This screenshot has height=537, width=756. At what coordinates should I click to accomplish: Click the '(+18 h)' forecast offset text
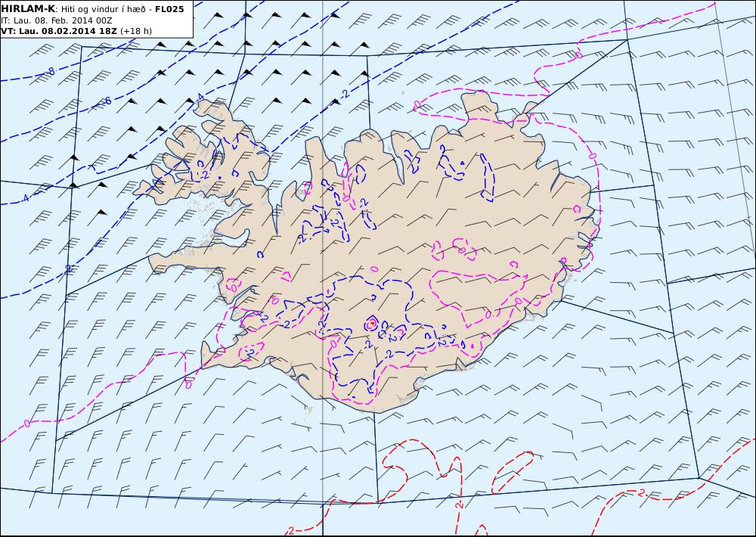tap(135, 31)
